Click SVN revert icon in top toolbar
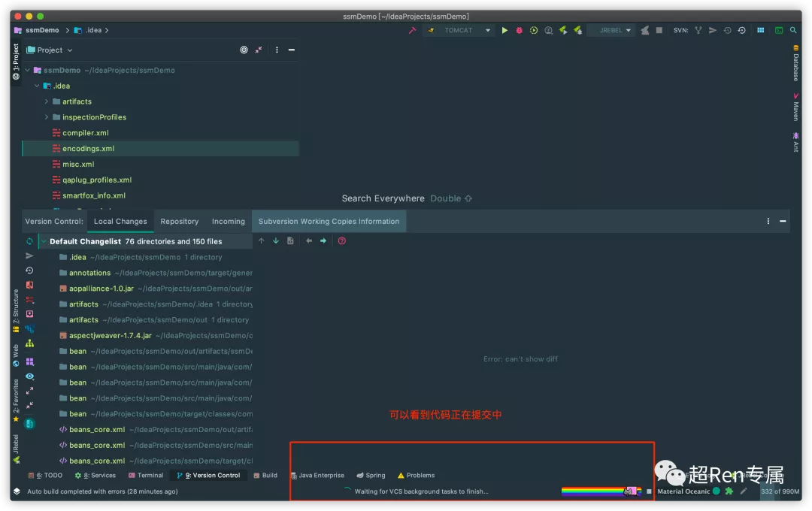 (x=741, y=30)
